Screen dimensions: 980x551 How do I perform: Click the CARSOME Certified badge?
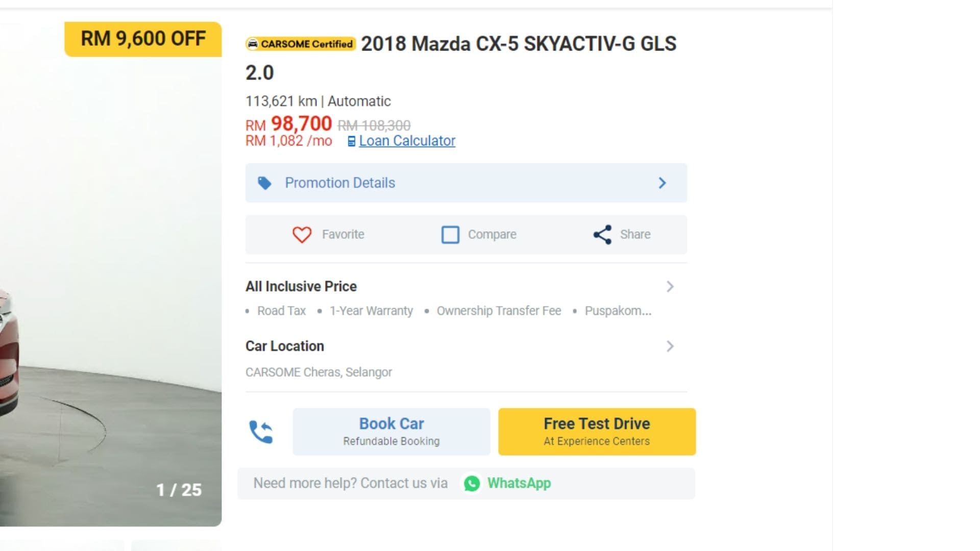click(301, 44)
